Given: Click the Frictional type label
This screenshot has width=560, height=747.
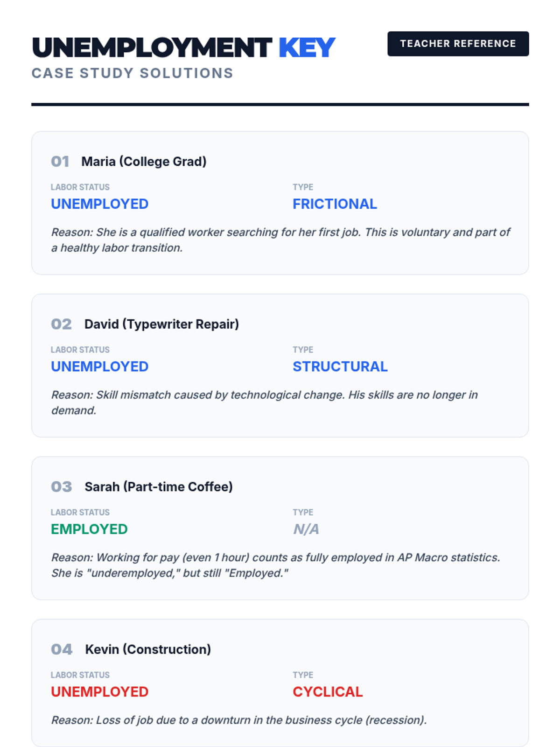Looking at the screenshot, I should 335,204.
